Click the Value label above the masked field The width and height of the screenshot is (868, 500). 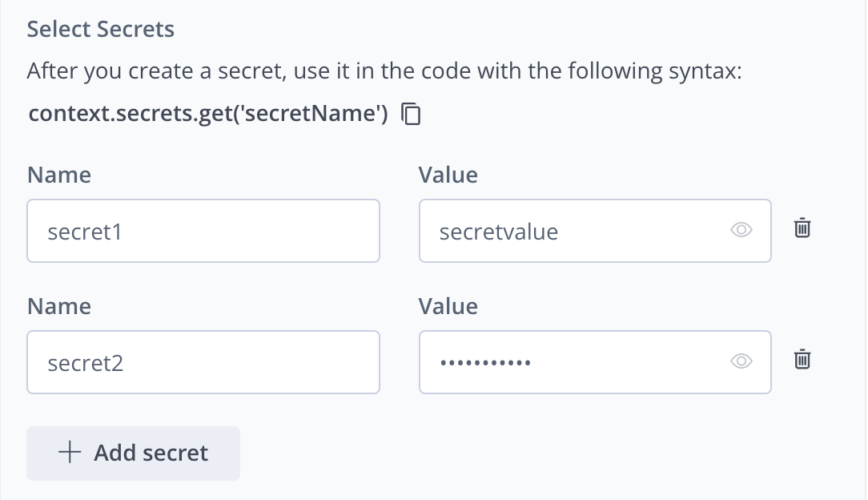point(448,306)
